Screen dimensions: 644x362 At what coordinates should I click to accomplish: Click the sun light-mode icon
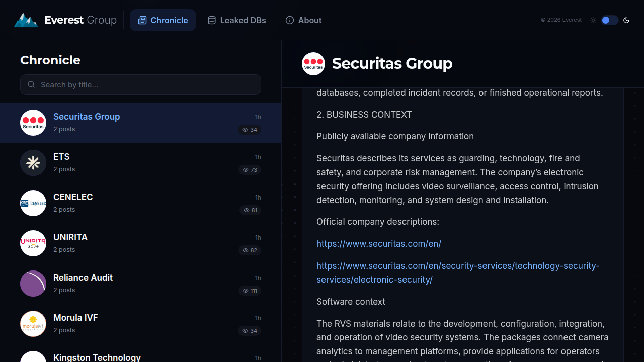(x=593, y=20)
